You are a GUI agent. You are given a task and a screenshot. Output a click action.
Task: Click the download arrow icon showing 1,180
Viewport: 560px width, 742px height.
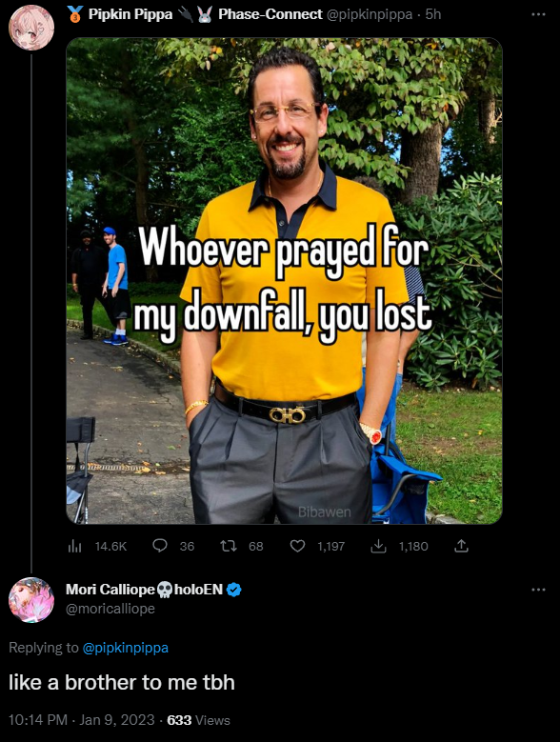[x=378, y=546]
